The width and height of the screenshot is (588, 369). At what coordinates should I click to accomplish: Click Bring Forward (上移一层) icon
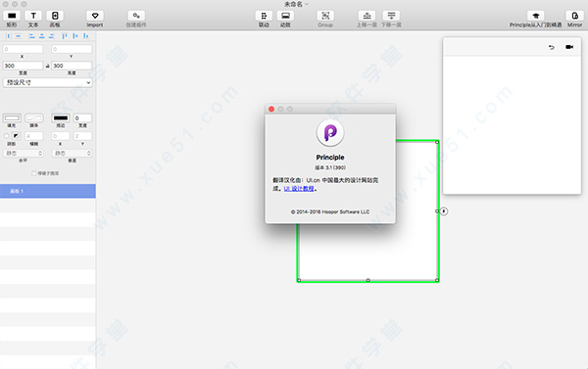click(x=367, y=16)
